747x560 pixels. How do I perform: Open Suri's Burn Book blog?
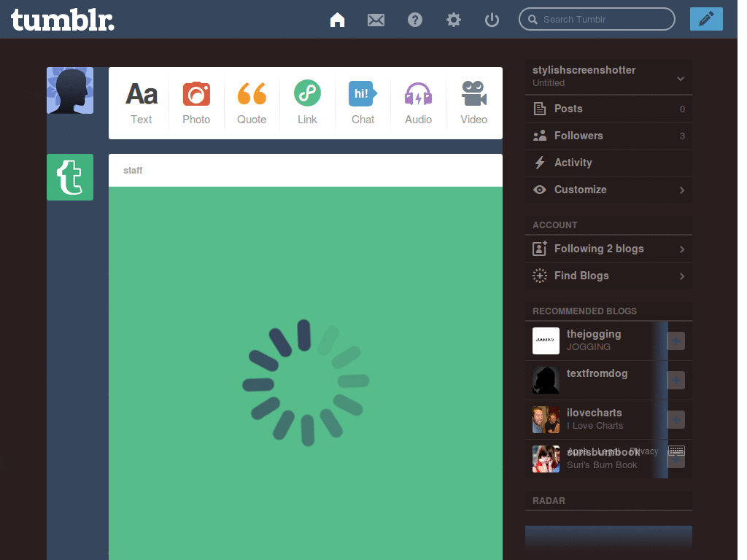[x=602, y=465]
